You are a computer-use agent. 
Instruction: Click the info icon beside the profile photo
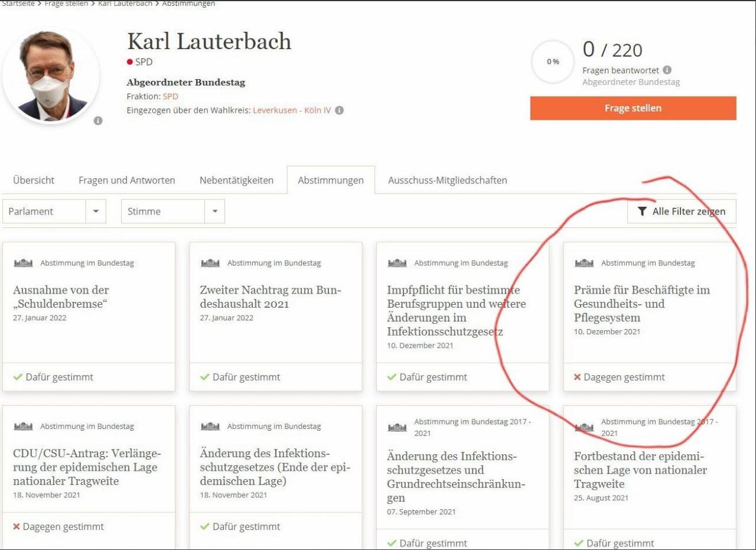coord(98,121)
